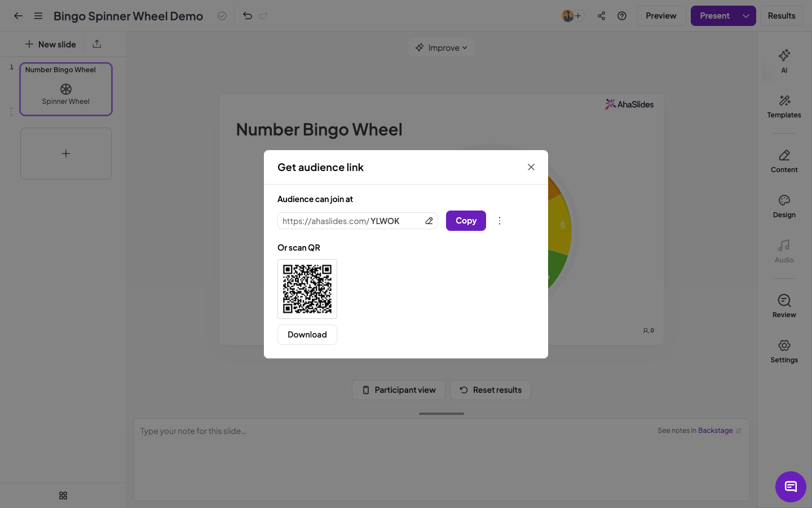812x508 pixels.
Task: Click the import upload icon beside New slide
Action: coord(97,44)
